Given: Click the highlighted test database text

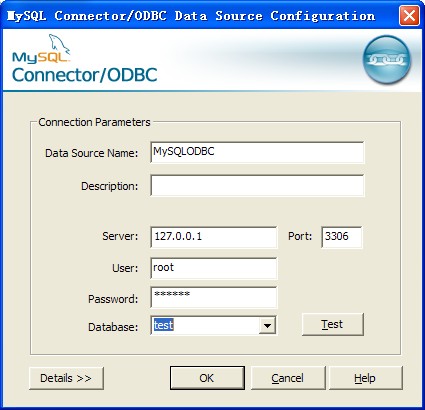Looking at the screenshot, I should (x=163, y=325).
